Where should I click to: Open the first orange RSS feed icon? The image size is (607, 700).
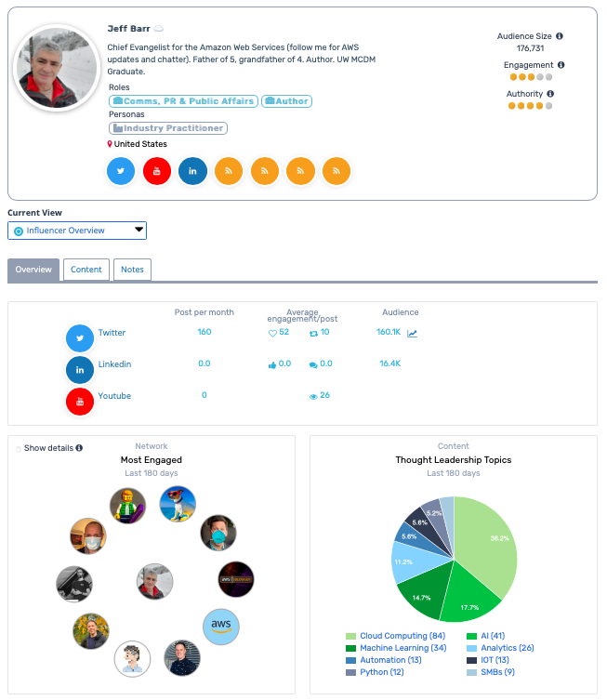click(x=229, y=171)
